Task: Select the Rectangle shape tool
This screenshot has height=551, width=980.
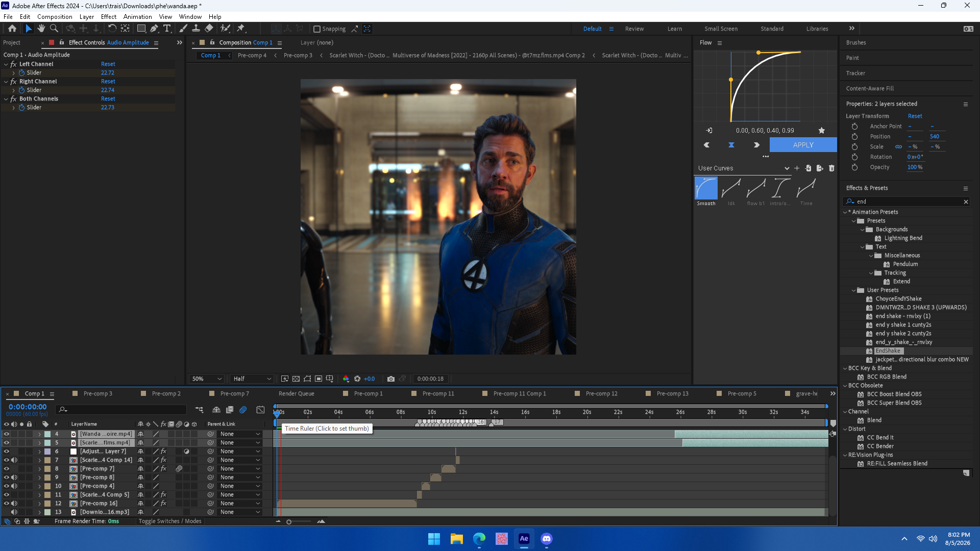Action: point(141,29)
